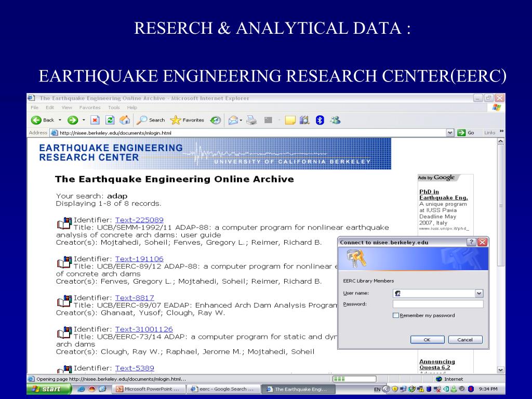Screen dimensions: 532x399
Task: Click the Windows flag throbber logo
Action: point(496,108)
